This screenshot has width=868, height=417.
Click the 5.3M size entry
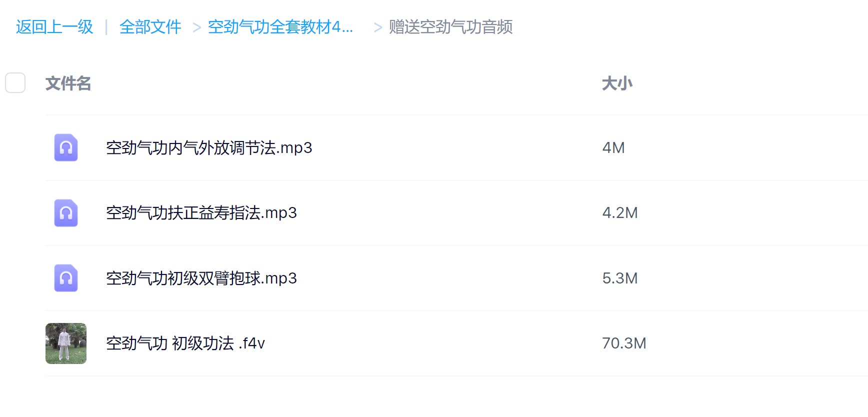[x=620, y=278]
